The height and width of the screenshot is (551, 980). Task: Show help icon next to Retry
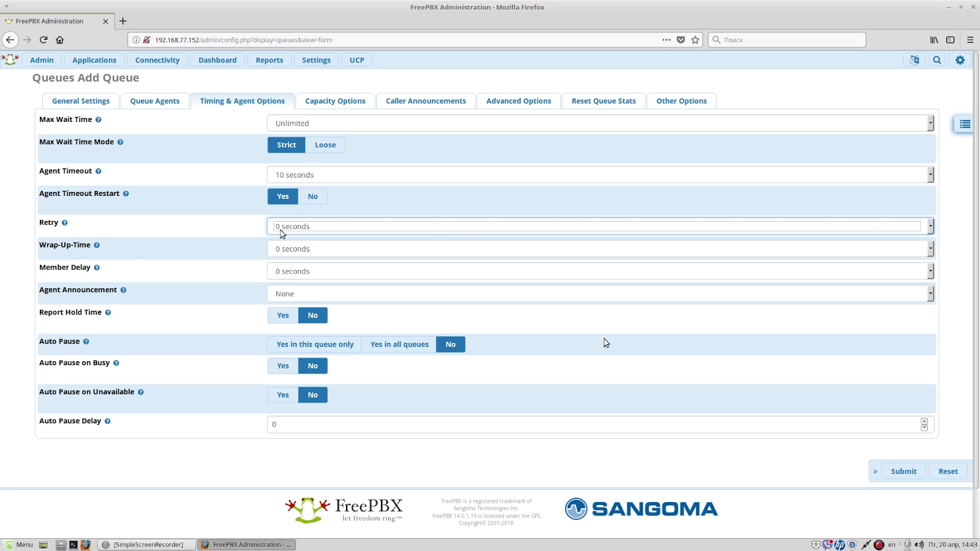[x=64, y=223]
